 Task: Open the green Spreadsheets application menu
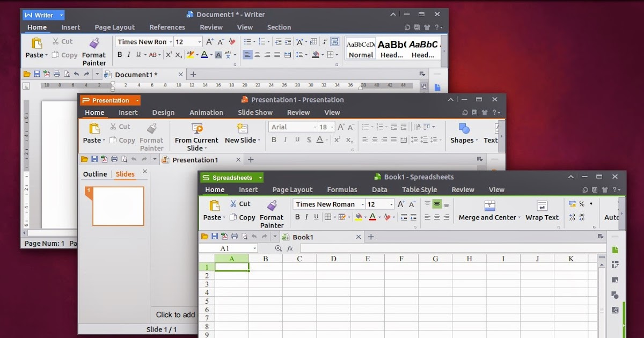(232, 178)
